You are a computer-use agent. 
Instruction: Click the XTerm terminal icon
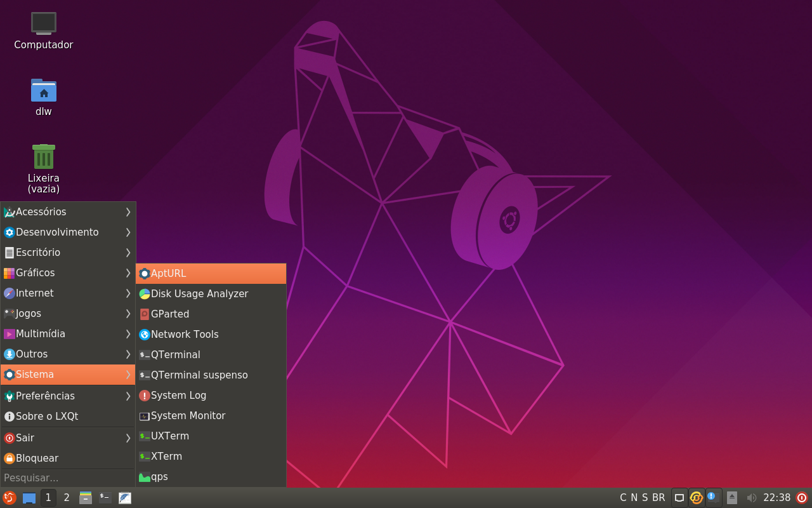(145, 457)
